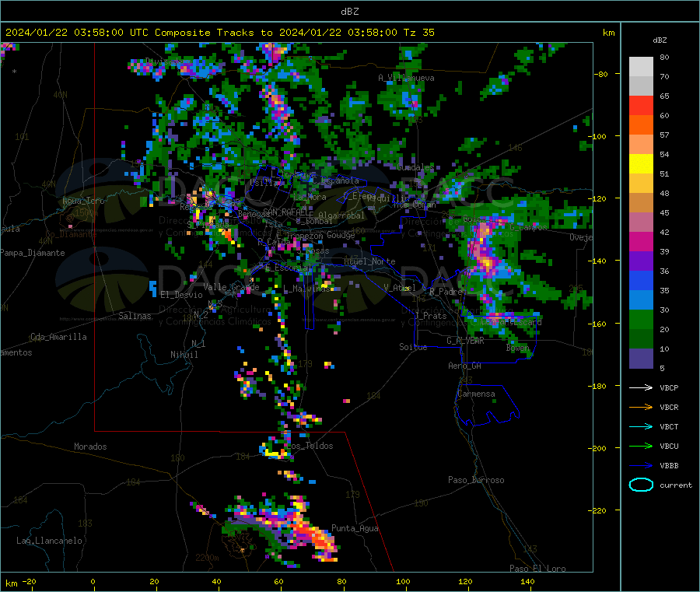700x592 pixels.
Task: Click the R_Padre map label
Action: pos(446,292)
